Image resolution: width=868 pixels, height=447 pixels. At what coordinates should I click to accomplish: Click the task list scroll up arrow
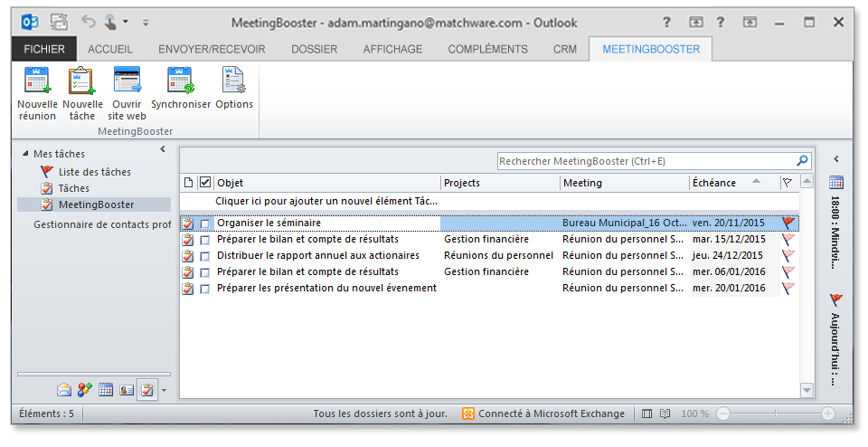click(807, 182)
